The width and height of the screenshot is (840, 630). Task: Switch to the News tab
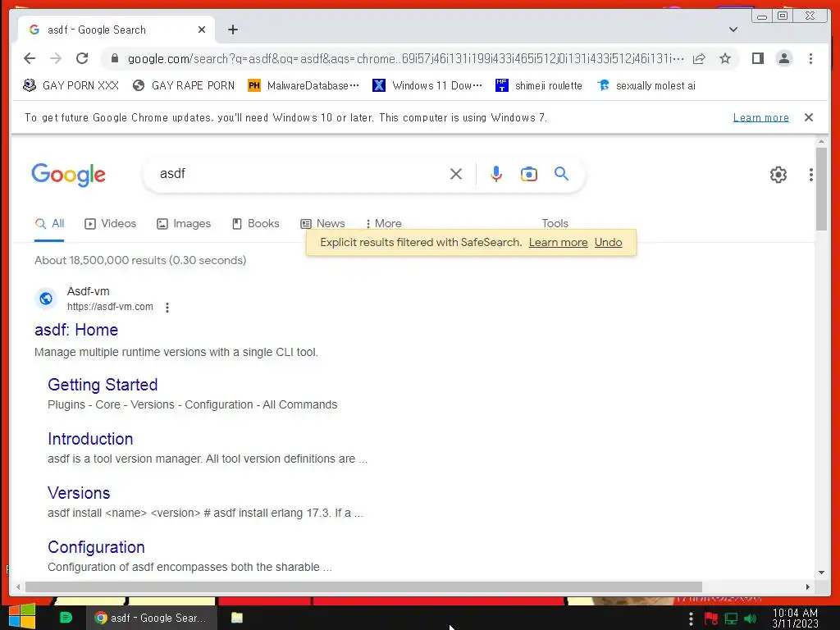click(x=322, y=223)
